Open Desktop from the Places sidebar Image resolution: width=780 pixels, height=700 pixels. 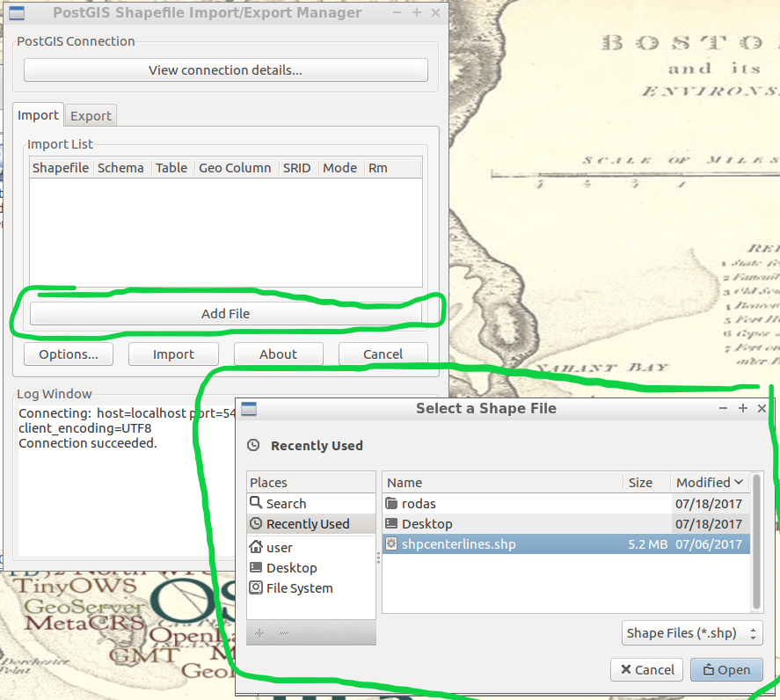click(291, 568)
